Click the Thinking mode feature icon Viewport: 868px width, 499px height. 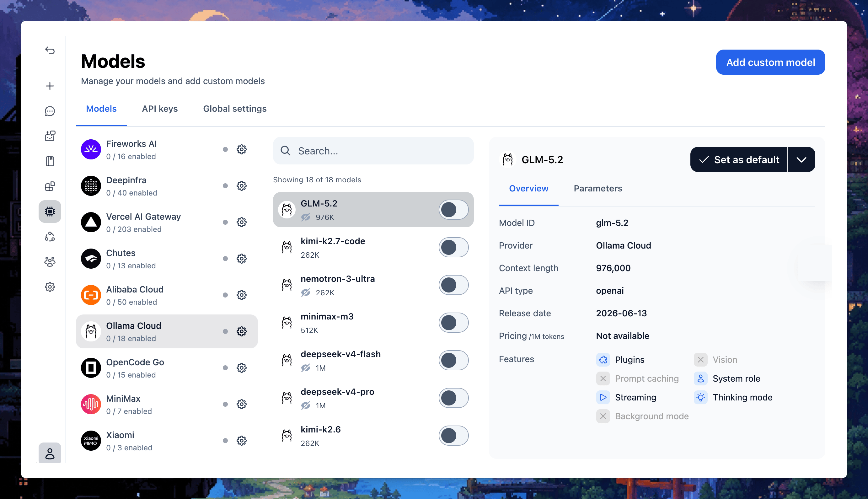[700, 398]
